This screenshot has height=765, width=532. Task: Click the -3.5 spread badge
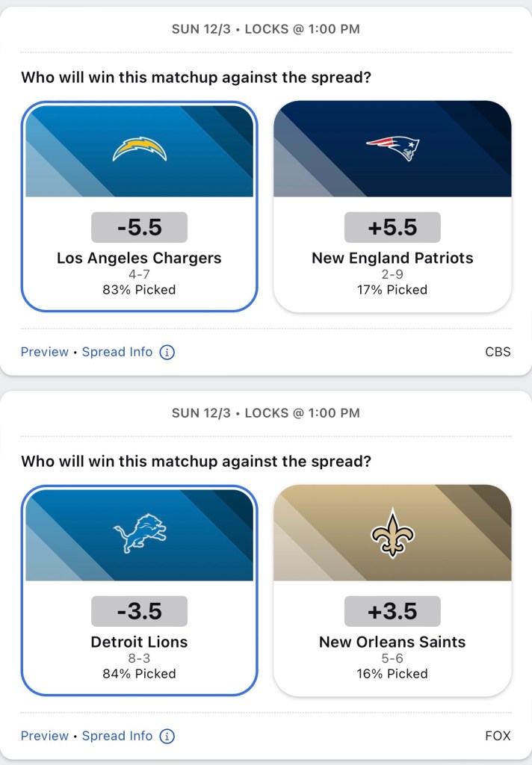point(140,611)
